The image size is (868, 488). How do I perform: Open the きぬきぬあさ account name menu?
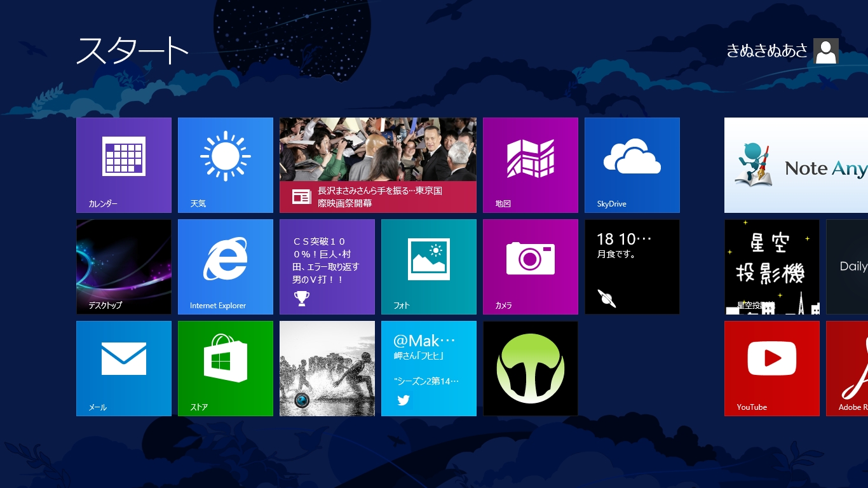point(768,51)
